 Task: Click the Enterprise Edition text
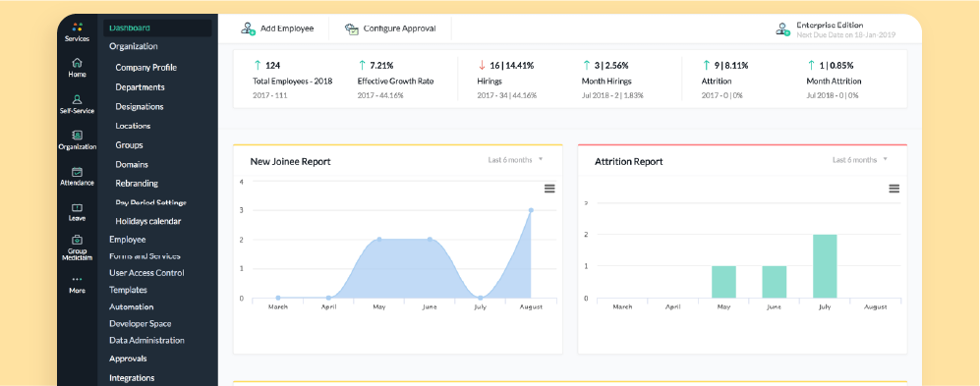[x=830, y=25]
